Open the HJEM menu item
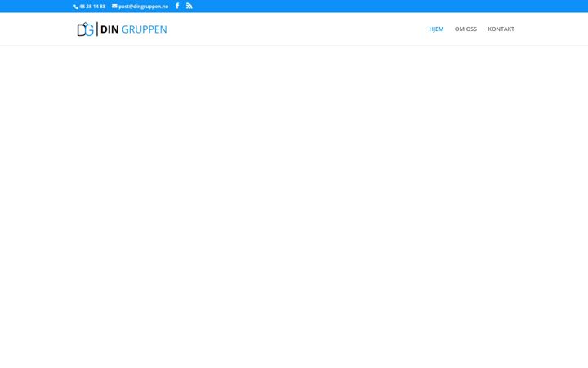Image resolution: width=588 pixels, height=368 pixels. coord(436,29)
